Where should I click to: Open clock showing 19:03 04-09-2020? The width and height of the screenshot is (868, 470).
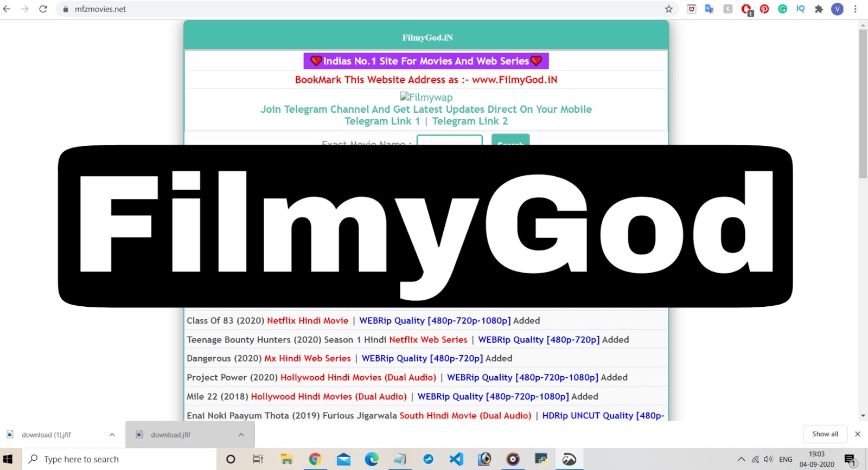click(x=816, y=459)
